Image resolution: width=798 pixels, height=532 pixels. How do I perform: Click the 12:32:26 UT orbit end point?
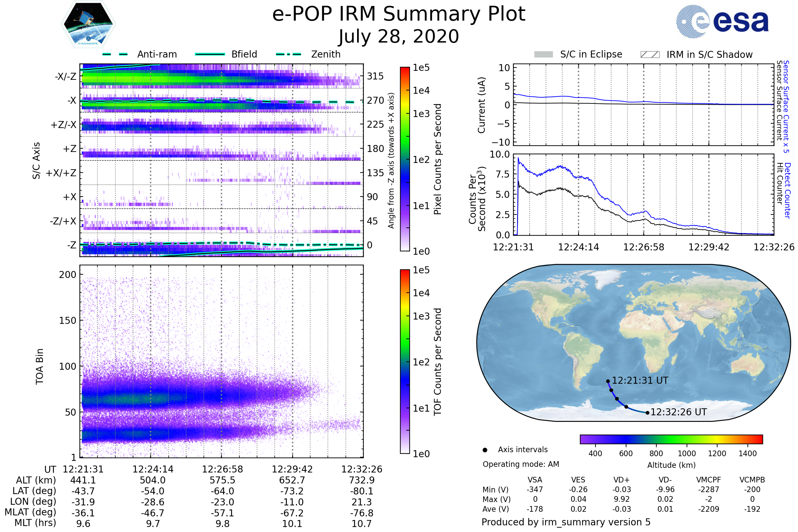coord(647,413)
